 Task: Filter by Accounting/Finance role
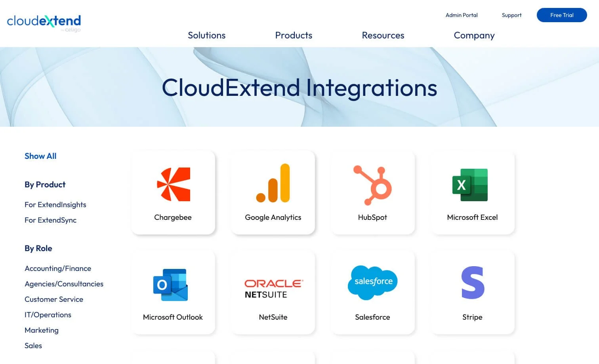tap(58, 269)
